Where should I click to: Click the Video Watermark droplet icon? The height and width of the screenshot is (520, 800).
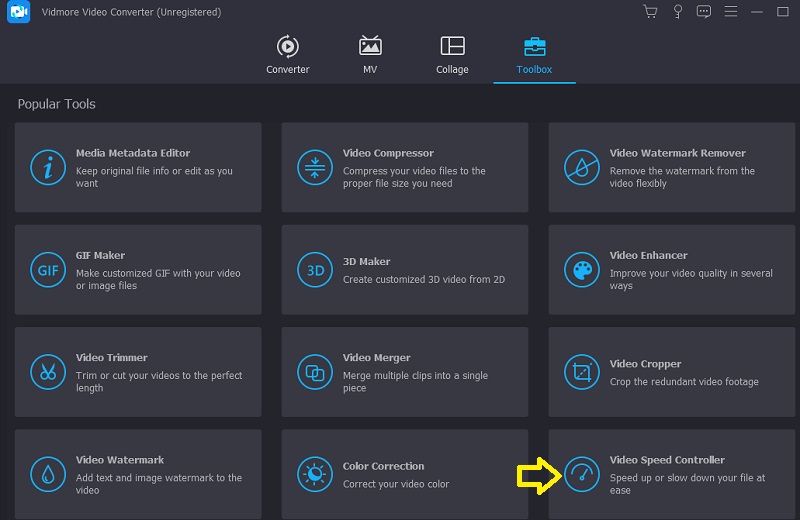click(x=47, y=474)
